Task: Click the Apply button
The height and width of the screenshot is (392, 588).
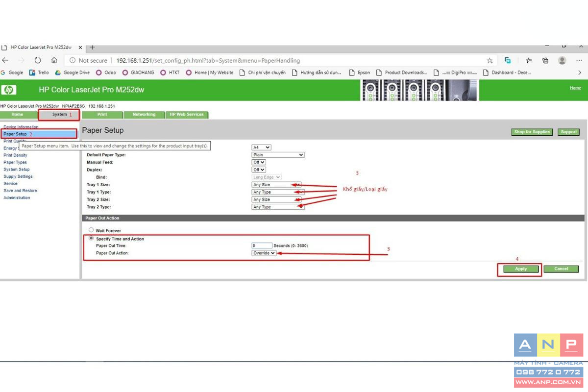Action: (521, 269)
